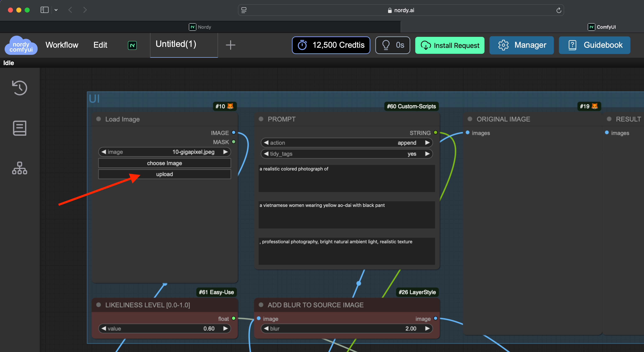The image size is (644, 352).
Task: Click left arrow of tidy_tags field
Action: (x=266, y=154)
